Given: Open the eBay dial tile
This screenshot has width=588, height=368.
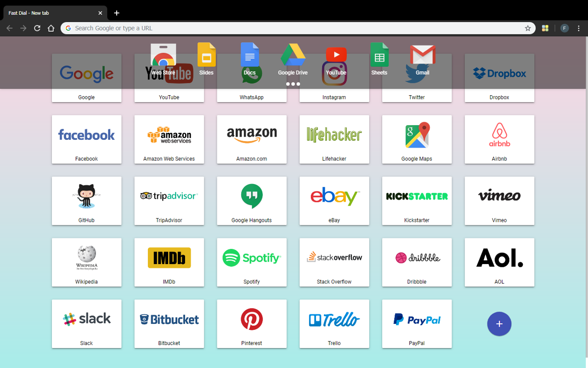Looking at the screenshot, I should point(334,201).
